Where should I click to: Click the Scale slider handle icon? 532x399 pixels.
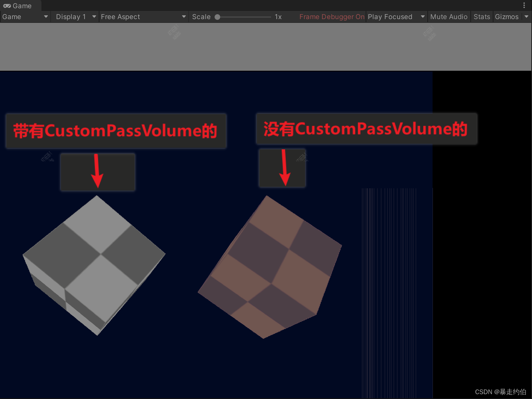(x=217, y=16)
